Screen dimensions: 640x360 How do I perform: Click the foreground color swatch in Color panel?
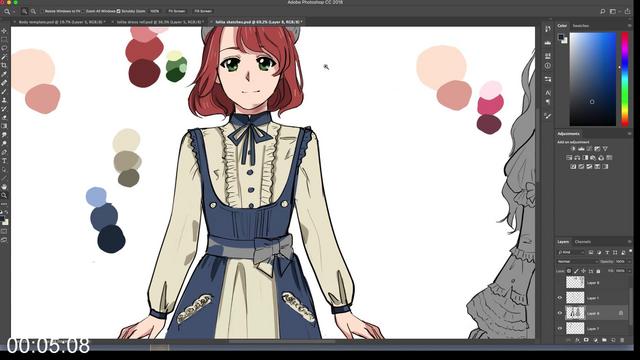[x=561, y=37]
